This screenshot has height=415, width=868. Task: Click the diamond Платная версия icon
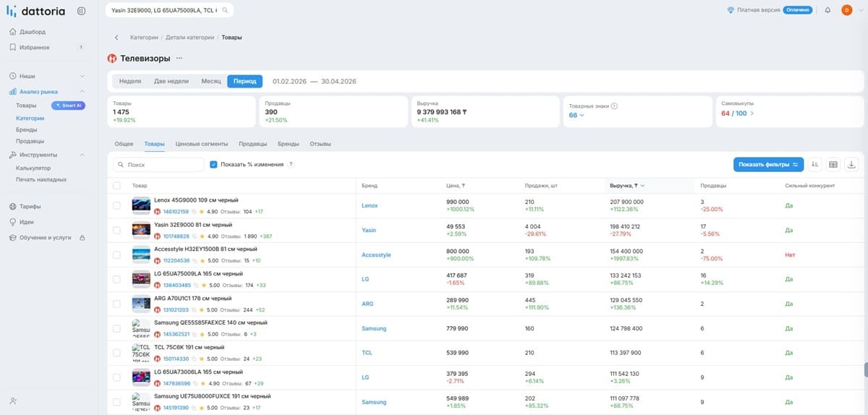click(731, 10)
